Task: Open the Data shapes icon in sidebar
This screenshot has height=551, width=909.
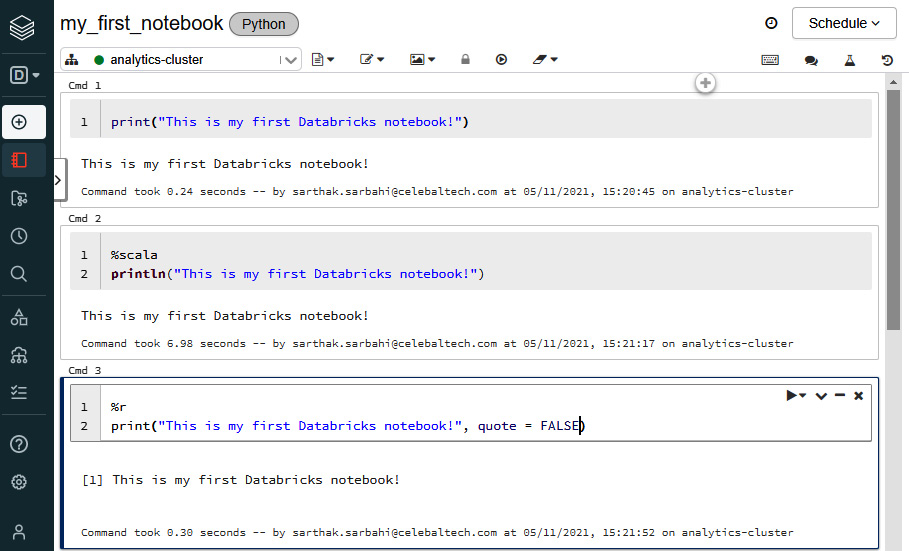Action: point(19,317)
